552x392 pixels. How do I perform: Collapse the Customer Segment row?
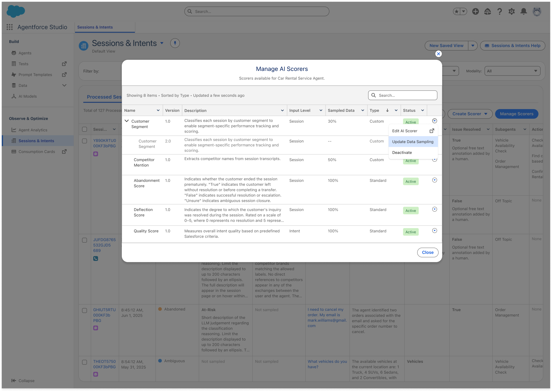click(x=127, y=121)
